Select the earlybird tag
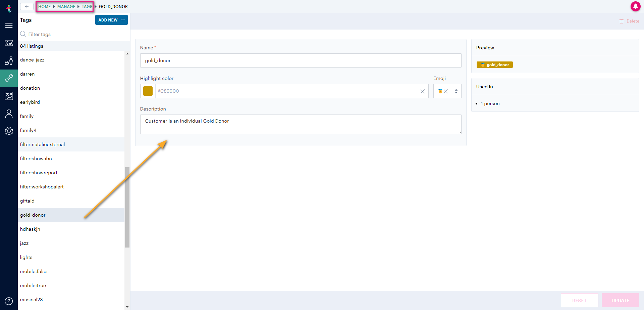The image size is (644, 310). pyautogui.click(x=71, y=102)
